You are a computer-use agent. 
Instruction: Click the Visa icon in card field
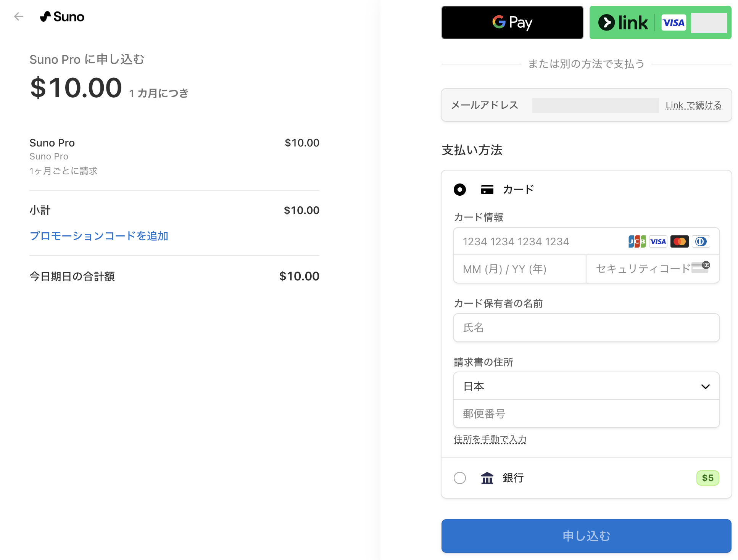point(658,241)
